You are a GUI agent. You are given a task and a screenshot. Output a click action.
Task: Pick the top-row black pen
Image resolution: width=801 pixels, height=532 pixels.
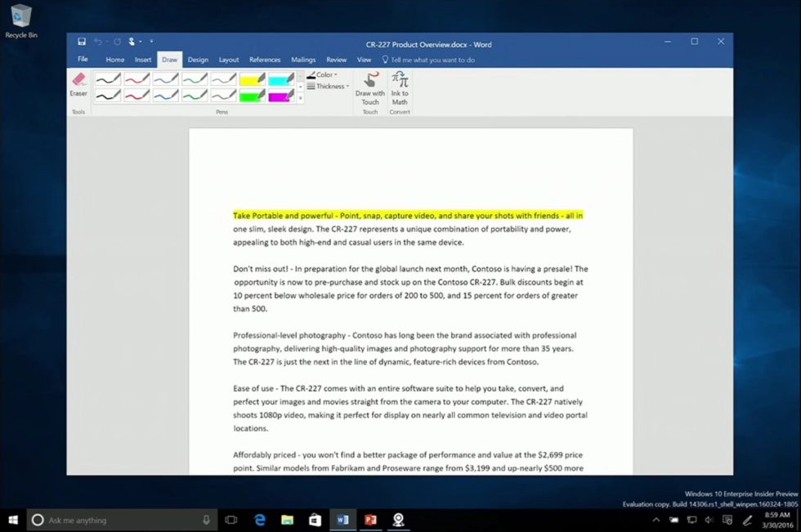[107, 79]
